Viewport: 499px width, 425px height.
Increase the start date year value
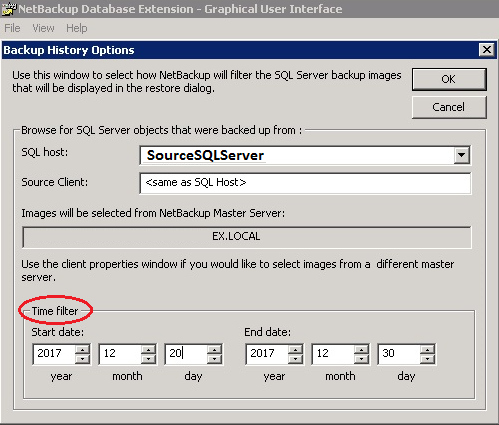tap(82, 349)
